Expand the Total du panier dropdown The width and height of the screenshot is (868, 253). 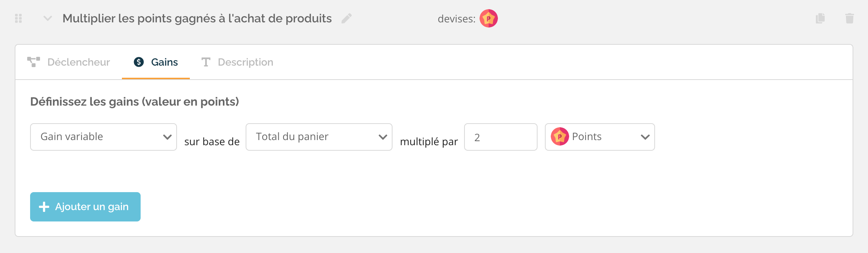[319, 137]
